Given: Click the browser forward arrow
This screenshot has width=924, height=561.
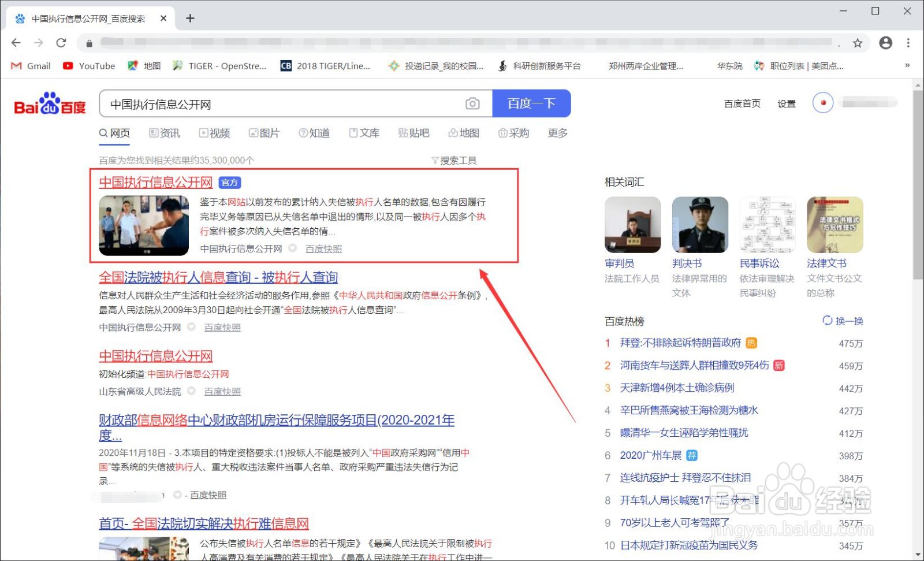Looking at the screenshot, I should point(39,43).
